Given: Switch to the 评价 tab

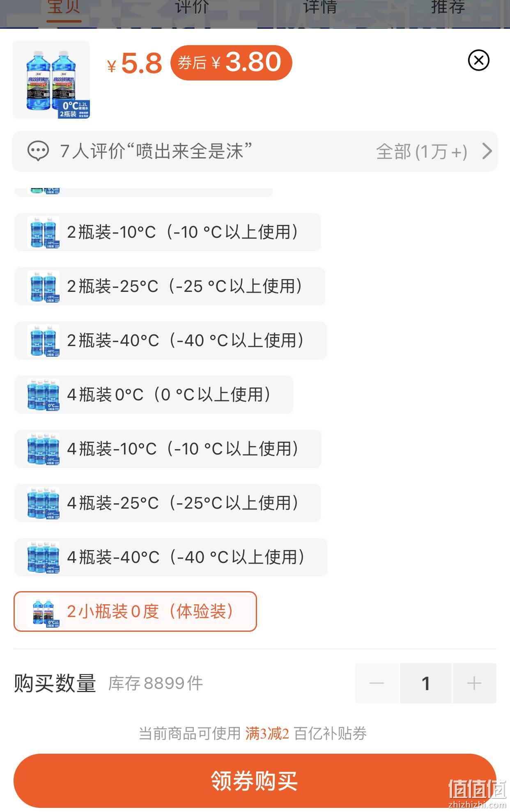Looking at the screenshot, I should 192,7.
